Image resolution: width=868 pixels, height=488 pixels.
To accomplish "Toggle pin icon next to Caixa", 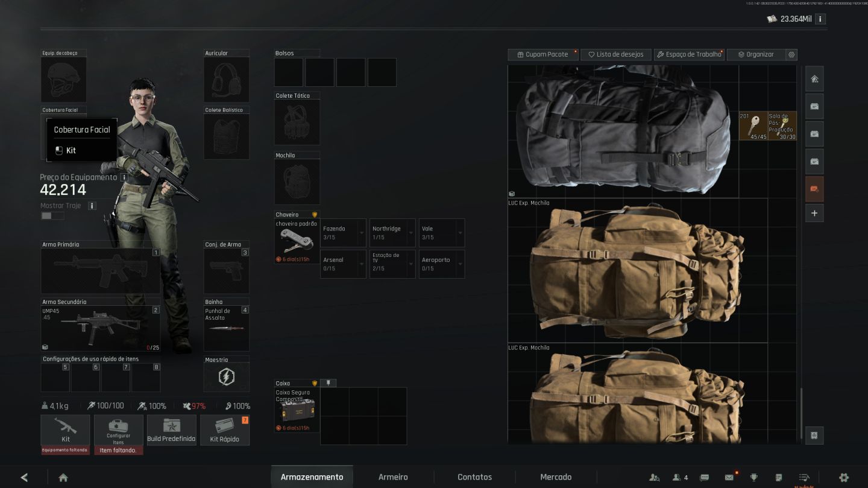I will tap(329, 383).
